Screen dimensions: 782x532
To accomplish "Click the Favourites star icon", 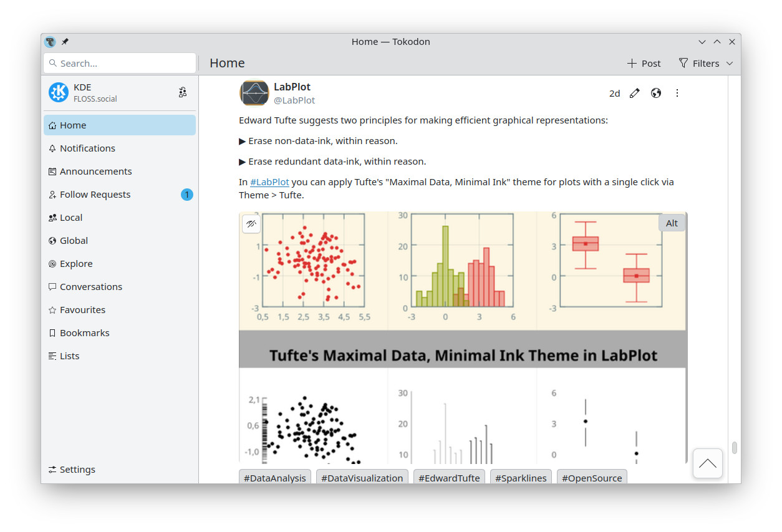I will tap(52, 310).
